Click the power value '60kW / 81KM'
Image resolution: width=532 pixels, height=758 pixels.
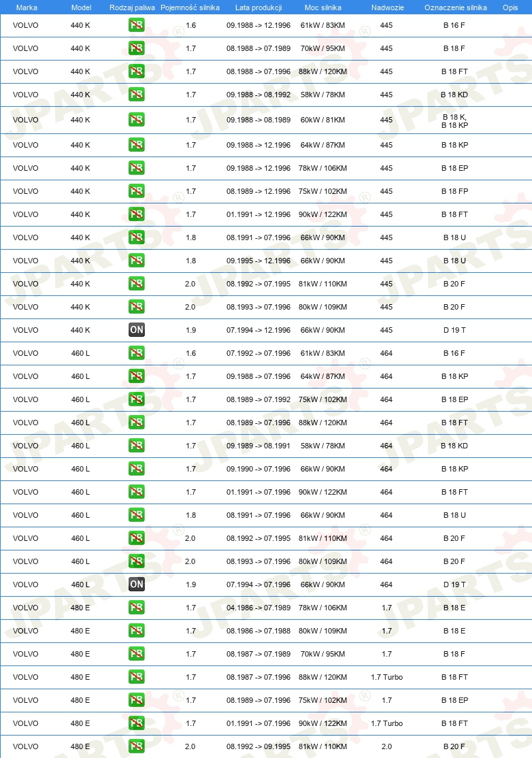point(322,120)
